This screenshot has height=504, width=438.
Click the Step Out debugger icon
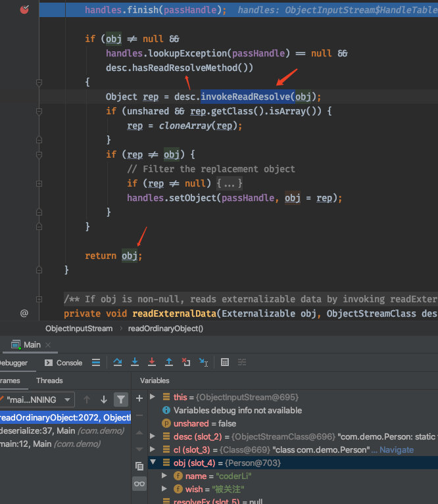tap(169, 362)
